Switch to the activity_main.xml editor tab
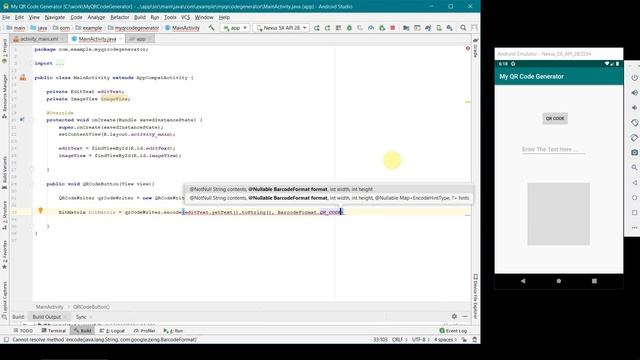Image resolution: width=640 pixels, height=360 pixels. coord(39,39)
